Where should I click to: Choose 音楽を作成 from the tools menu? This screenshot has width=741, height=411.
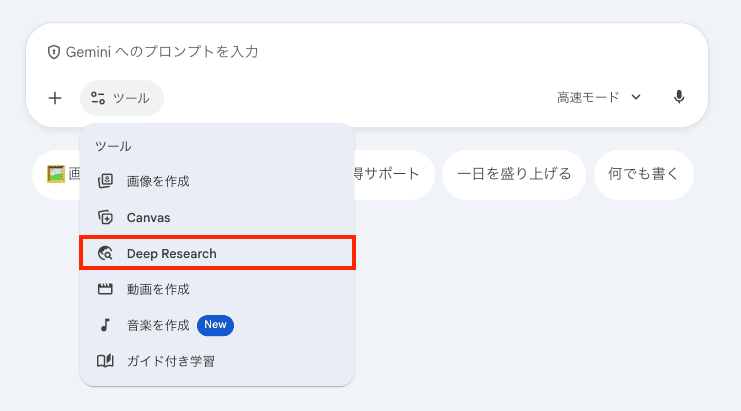click(158, 325)
